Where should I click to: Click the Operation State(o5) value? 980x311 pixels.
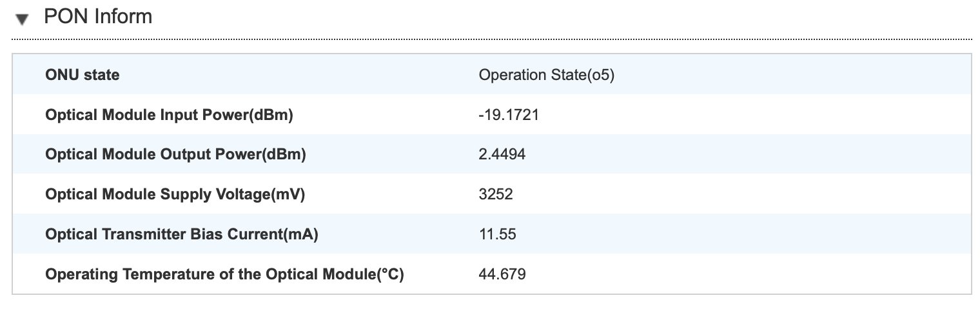[547, 75]
